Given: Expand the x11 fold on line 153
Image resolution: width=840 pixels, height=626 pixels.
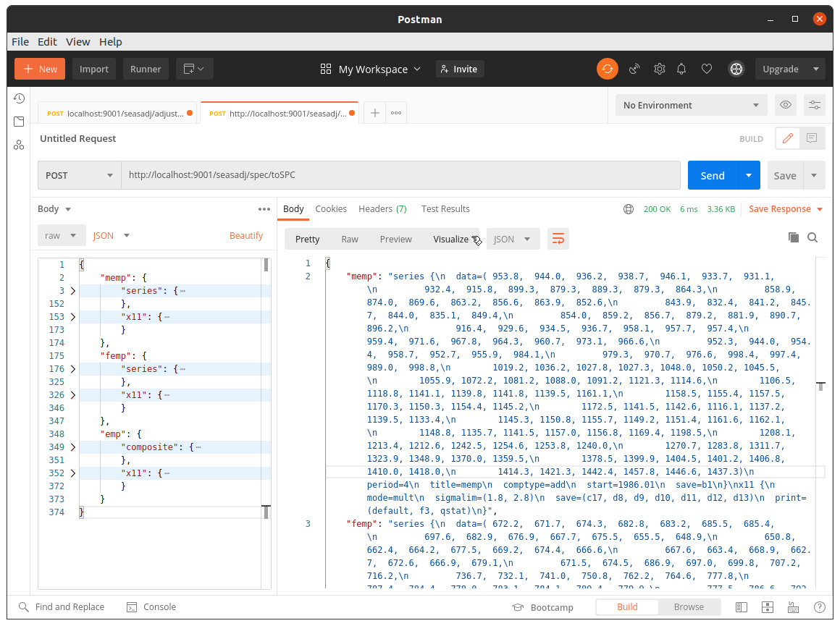Looking at the screenshot, I should point(73,317).
